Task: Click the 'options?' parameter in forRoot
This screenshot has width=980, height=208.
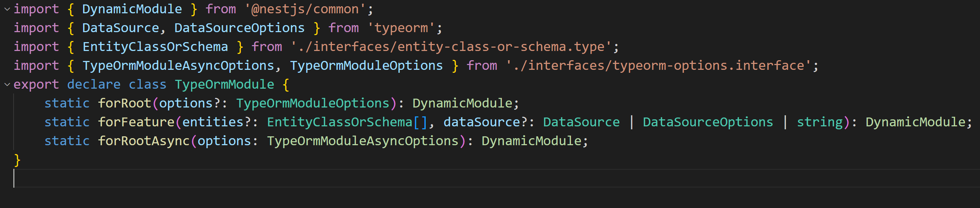Action: (x=190, y=103)
